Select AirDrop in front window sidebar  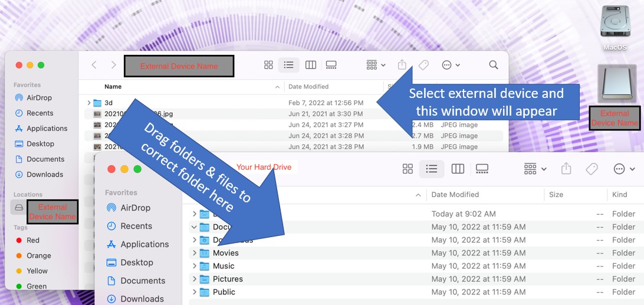(x=135, y=208)
